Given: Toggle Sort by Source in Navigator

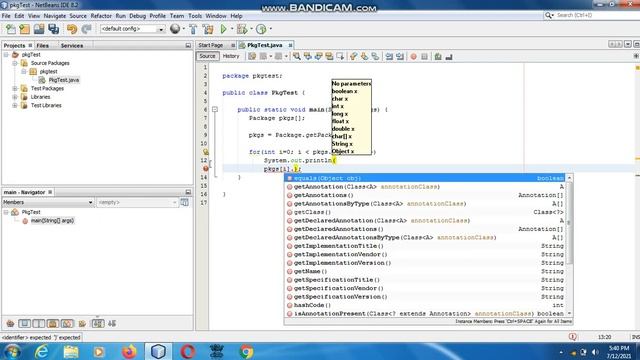Looking at the screenshot, I should pyautogui.click(x=112, y=323).
